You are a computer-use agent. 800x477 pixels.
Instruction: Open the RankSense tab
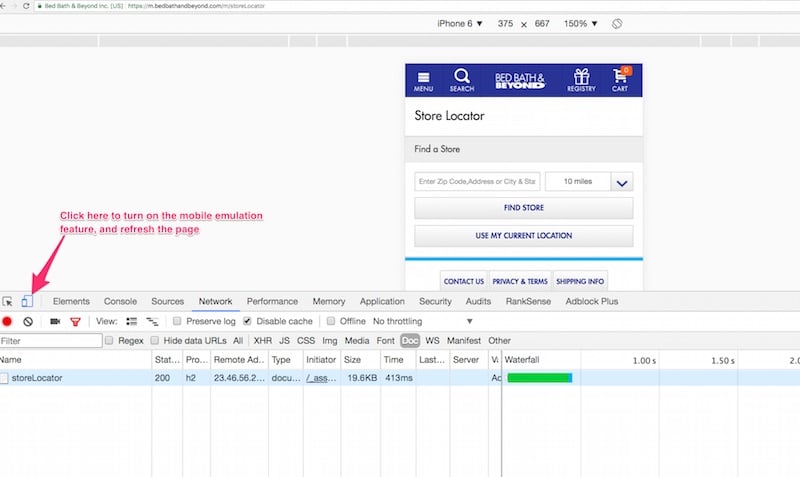(x=528, y=302)
